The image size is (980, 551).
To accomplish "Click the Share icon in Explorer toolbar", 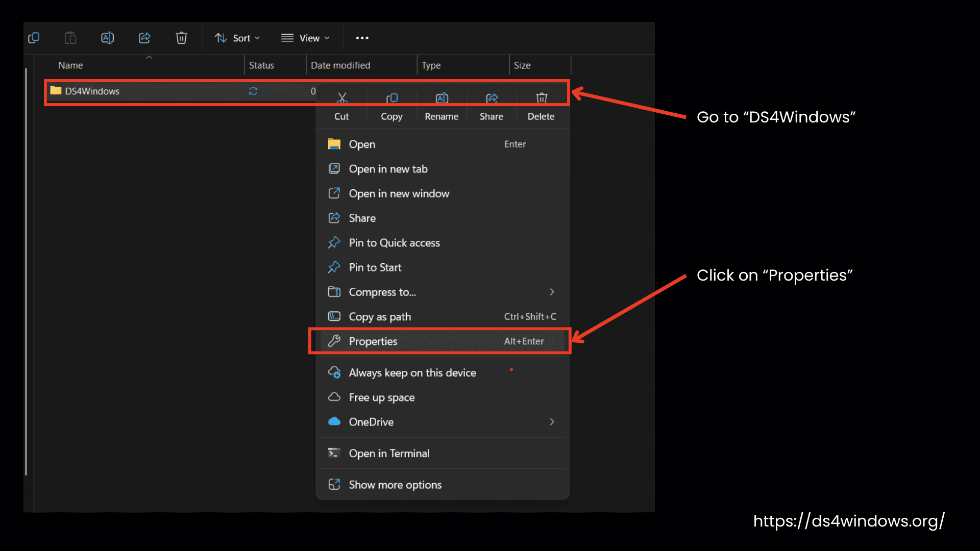I will coord(144,38).
